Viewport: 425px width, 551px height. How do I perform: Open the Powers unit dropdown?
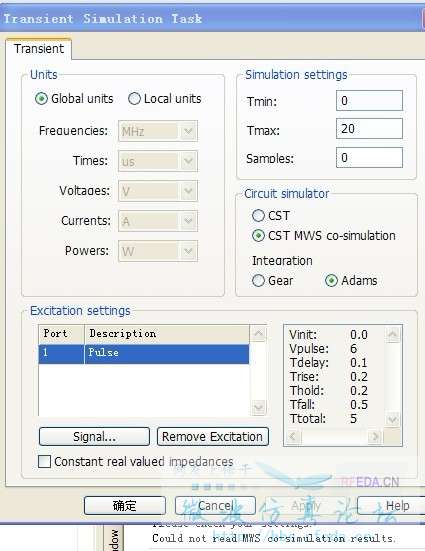coord(158,251)
